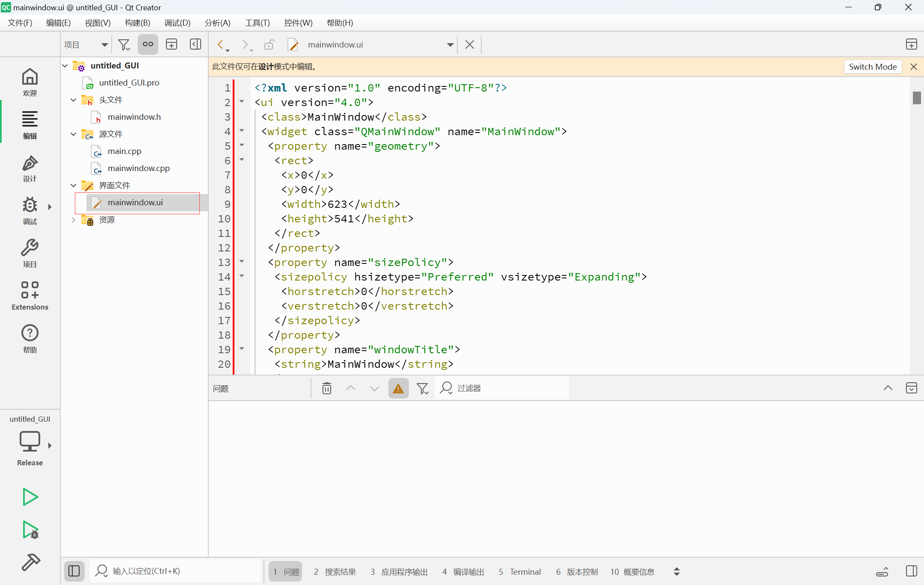The width and height of the screenshot is (924, 585).
Task: Collapse the 头文件 folder
Action: pos(73,100)
